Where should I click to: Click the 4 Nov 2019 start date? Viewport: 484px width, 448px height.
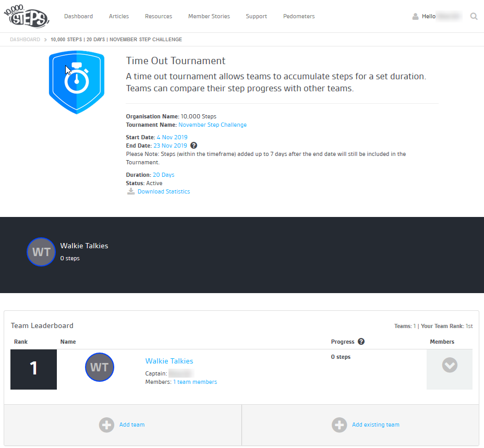(172, 137)
